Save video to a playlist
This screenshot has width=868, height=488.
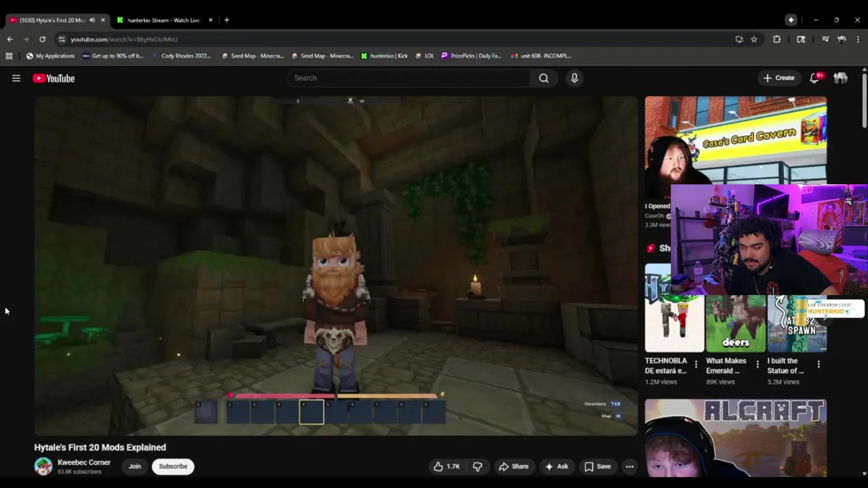click(597, 466)
